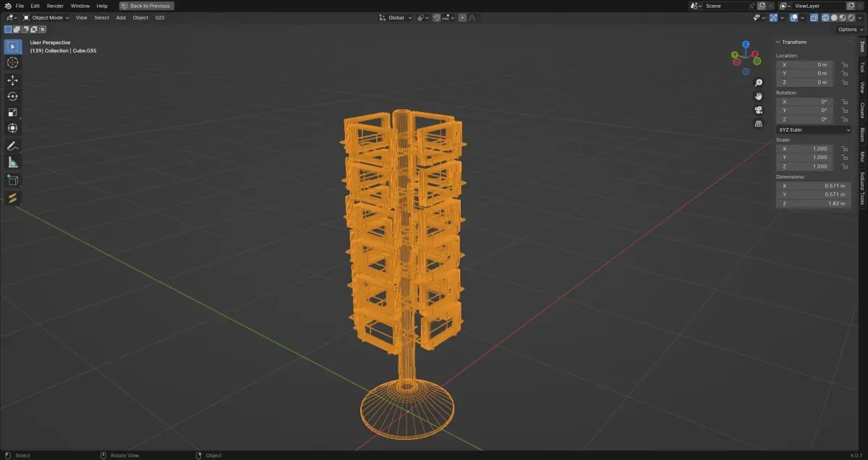This screenshot has height=460, width=868.
Task: Open the object visibility and selectability dropdown
Action: (758, 17)
